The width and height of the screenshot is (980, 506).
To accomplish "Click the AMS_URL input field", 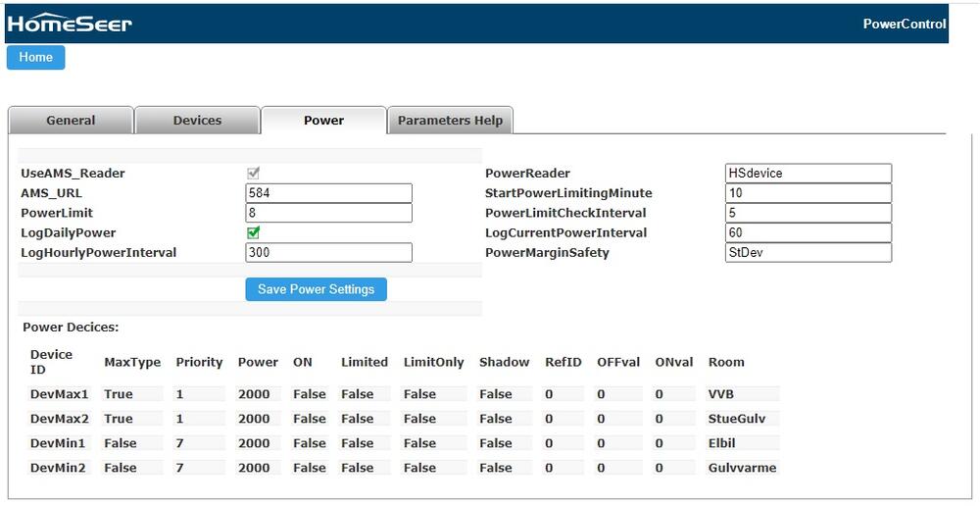I will click(328, 193).
